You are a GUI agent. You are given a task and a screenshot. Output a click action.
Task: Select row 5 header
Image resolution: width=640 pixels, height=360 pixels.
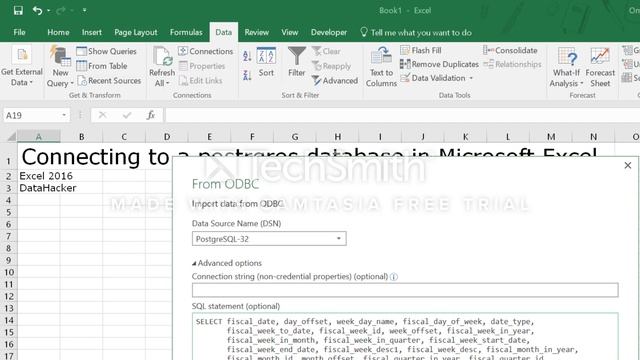(x=8, y=212)
